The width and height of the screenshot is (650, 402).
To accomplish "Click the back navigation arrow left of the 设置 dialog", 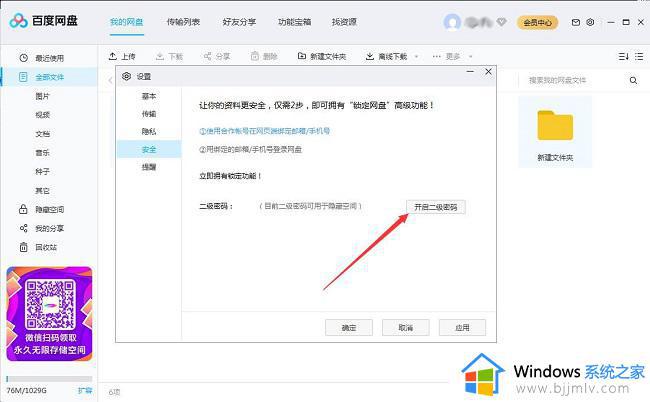I will click(110, 80).
